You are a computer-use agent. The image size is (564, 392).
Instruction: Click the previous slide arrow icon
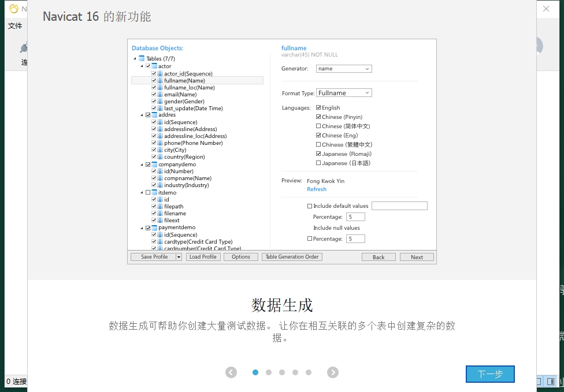[231, 372]
